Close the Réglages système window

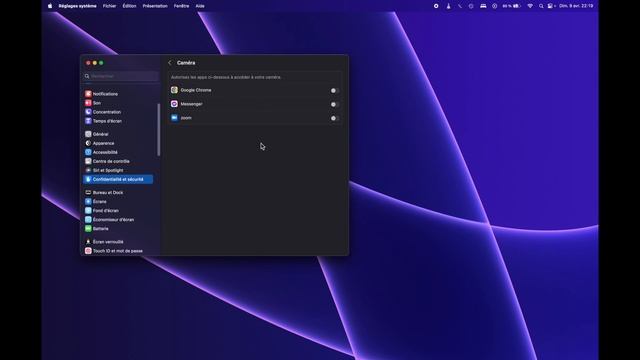pos(88,63)
